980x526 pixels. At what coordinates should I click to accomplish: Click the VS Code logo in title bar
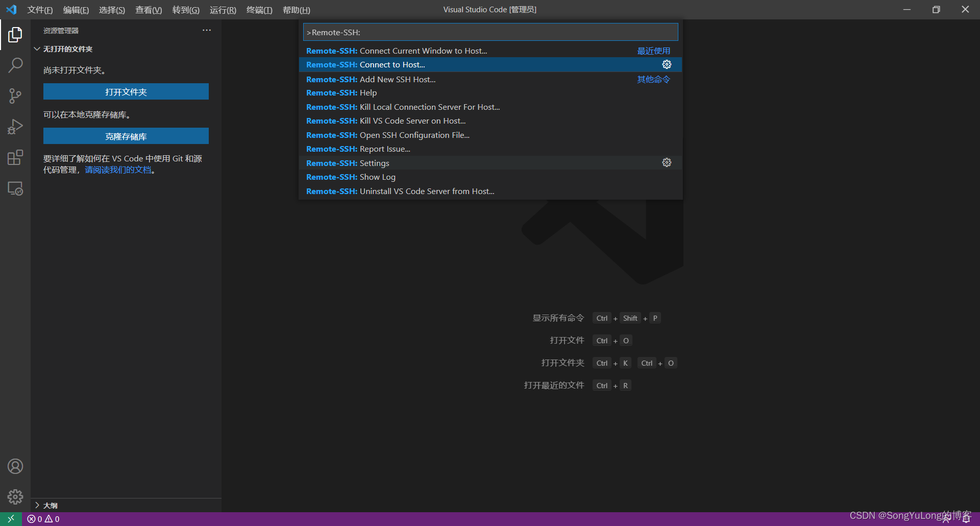coord(11,10)
